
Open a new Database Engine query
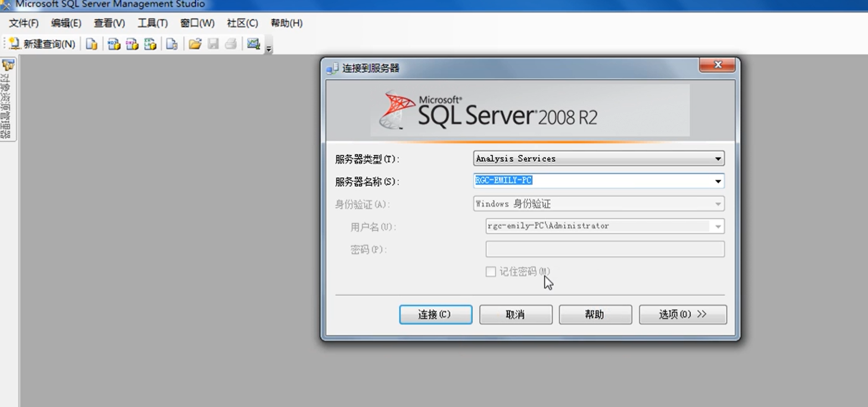91,44
